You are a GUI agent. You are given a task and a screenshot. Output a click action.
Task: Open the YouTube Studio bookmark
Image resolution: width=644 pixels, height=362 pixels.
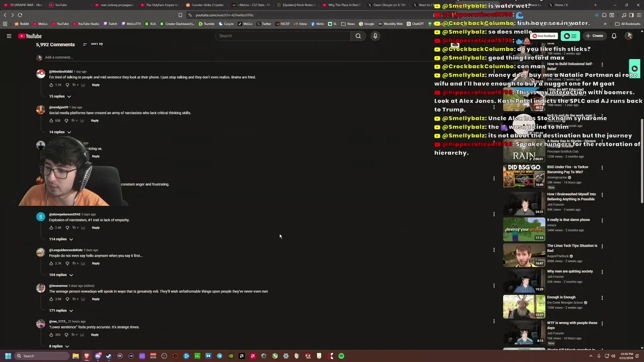pyautogui.click(x=86, y=24)
